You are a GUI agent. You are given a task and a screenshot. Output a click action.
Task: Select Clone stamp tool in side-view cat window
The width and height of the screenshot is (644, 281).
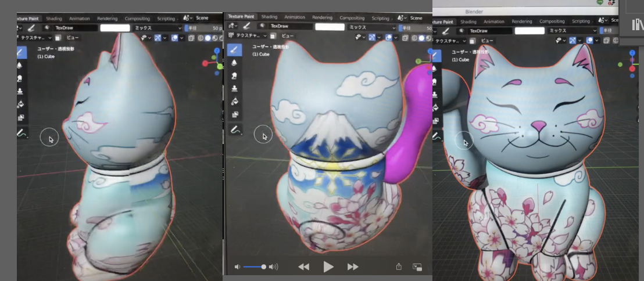click(x=20, y=92)
